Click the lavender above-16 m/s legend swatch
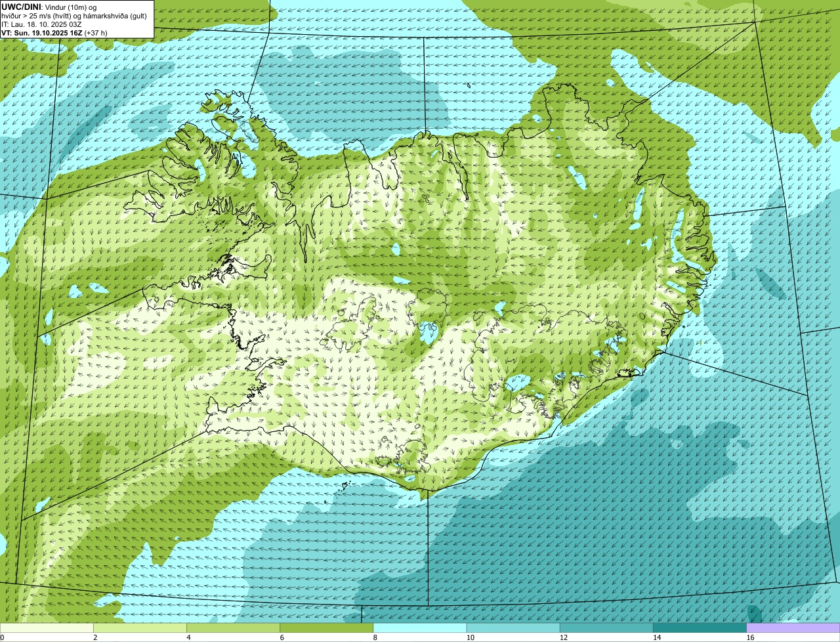Image resolution: width=840 pixels, height=642 pixels. [793, 628]
